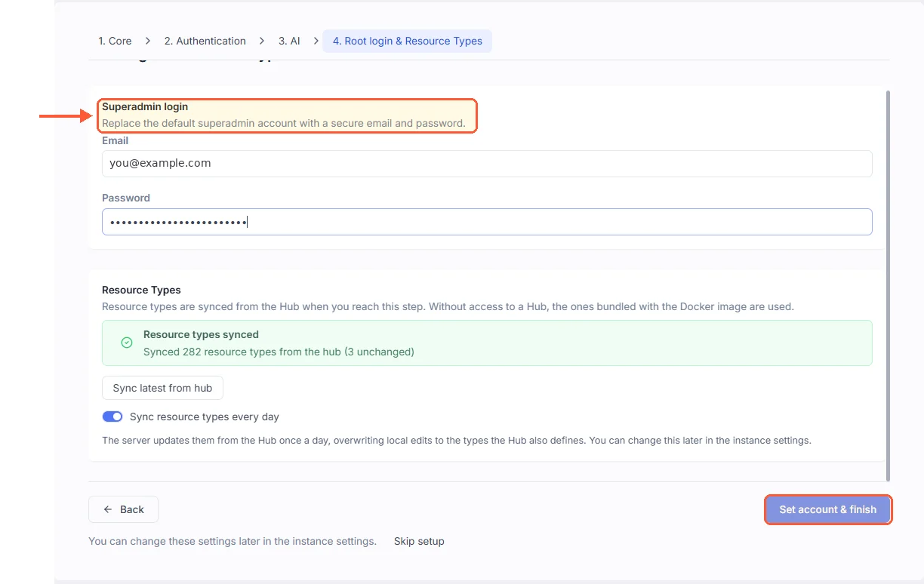This screenshot has height=584, width=924.
Task: Focus the Password input field
Action: 487,222
